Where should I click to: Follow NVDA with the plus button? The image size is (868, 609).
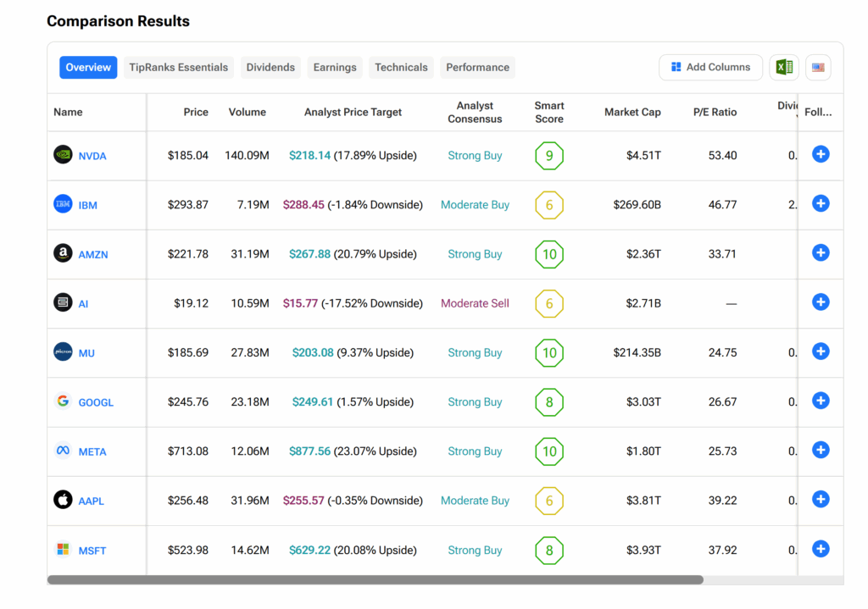(x=820, y=154)
